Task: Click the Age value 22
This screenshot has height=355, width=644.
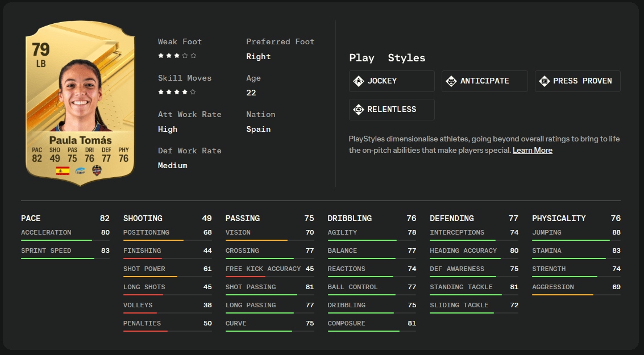Action: (x=251, y=93)
